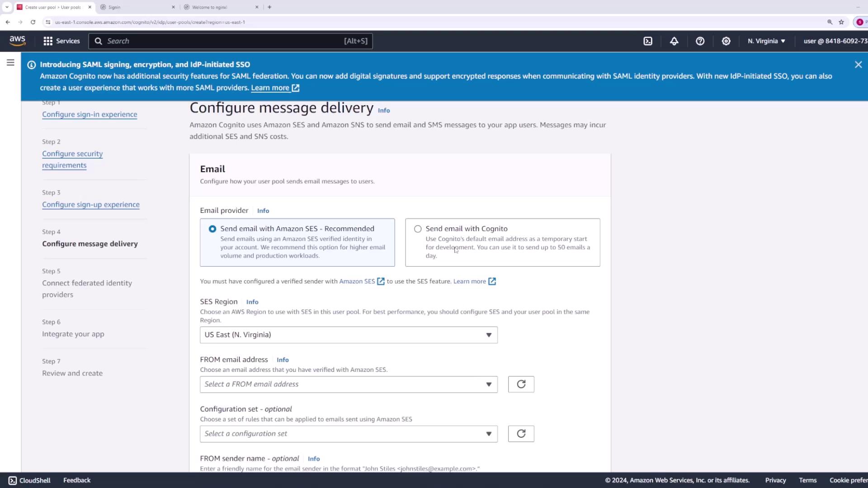Refresh the FROM email address list

coord(521,384)
